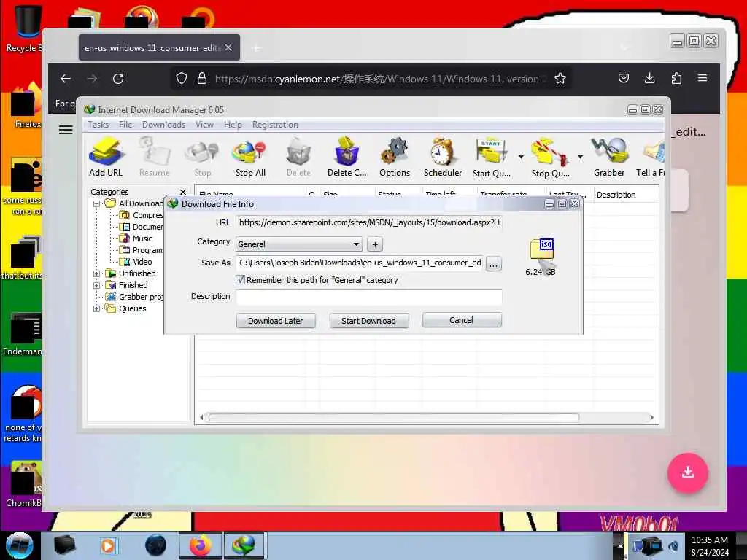The height and width of the screenshot is (560, 747).
Task: Open the Downloads menu
Action: coord(163,125)
